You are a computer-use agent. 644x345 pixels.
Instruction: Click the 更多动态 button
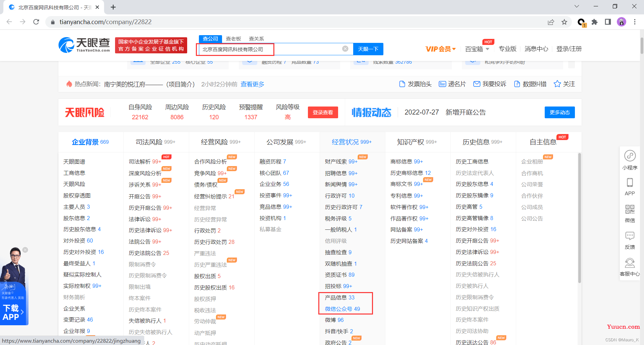(x=559, y=112)
